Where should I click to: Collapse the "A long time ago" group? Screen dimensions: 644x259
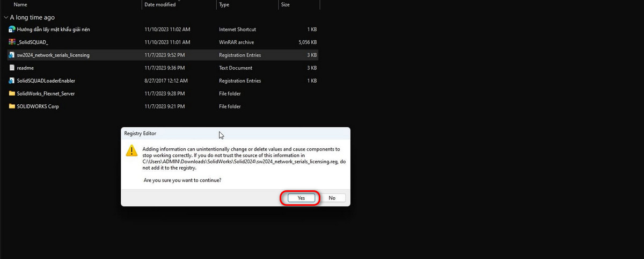point(5,17)
